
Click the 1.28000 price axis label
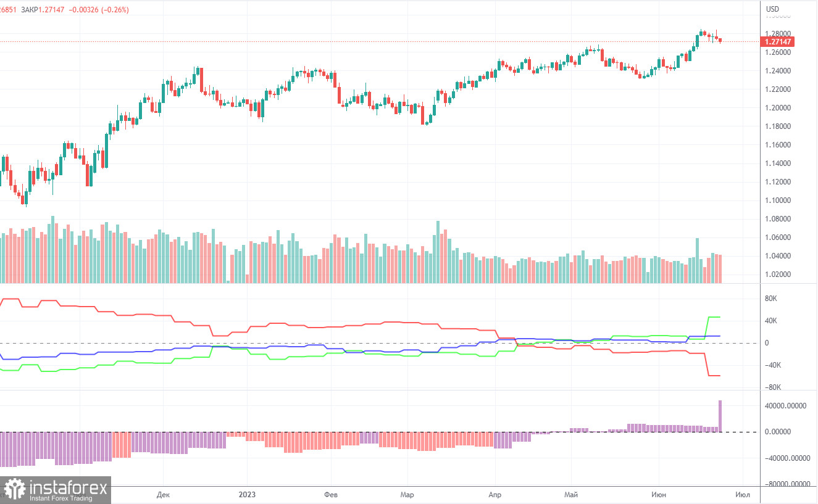tap(778, 34)
